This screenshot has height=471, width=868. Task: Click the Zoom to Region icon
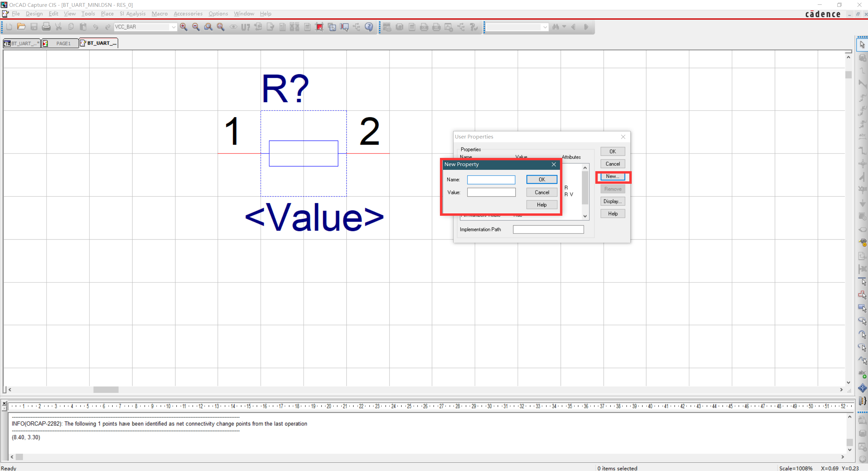point(208,27)
